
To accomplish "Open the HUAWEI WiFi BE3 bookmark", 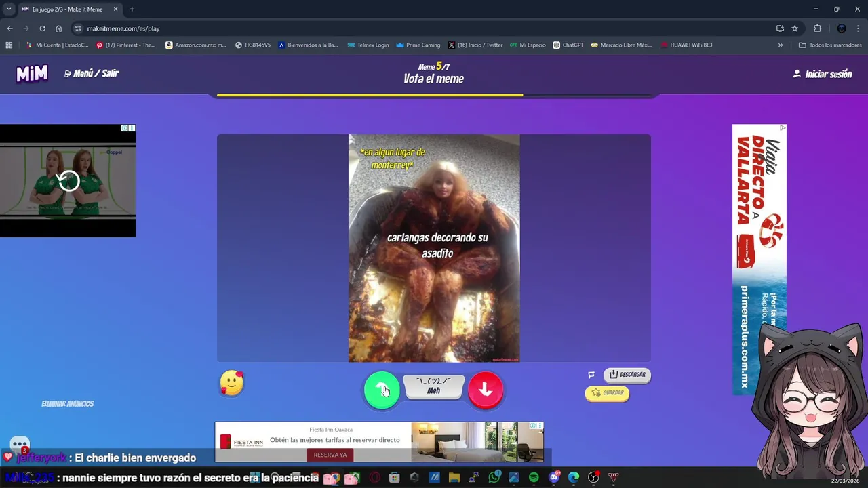I will [x=686, y=45].
